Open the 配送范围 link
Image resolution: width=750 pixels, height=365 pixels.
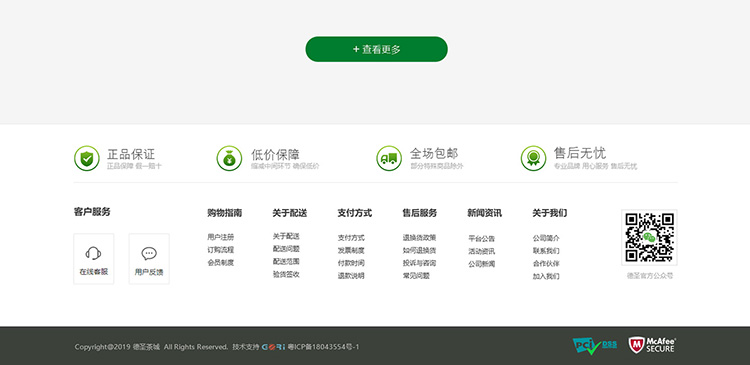(286, 262)
